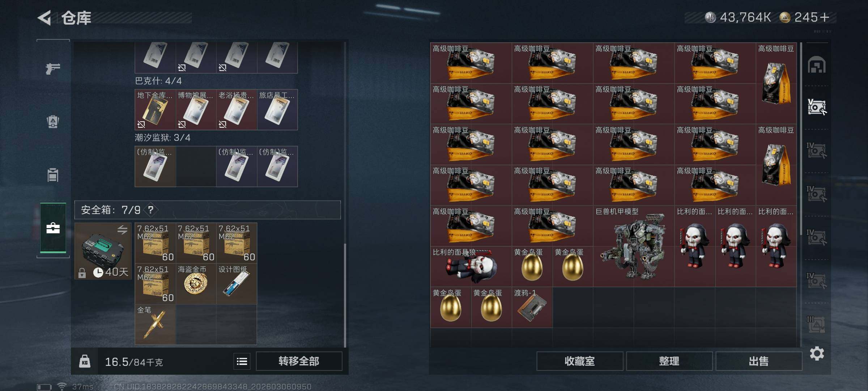The image size is (868, 391).
Task: Open the chest rig category in sidebar
Action: coord(53,175)
